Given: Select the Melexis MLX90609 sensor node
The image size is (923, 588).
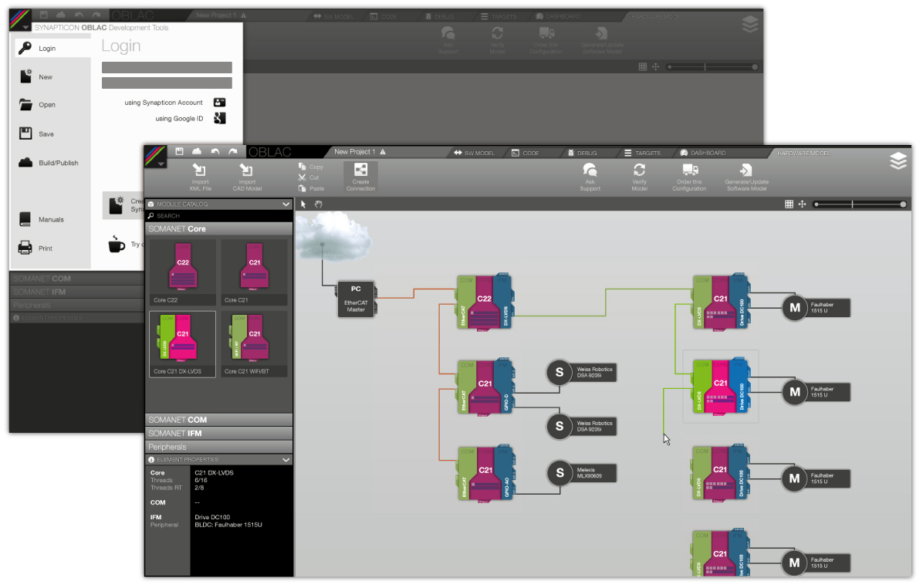Looking at the screenshot, I should click(582, 472).
